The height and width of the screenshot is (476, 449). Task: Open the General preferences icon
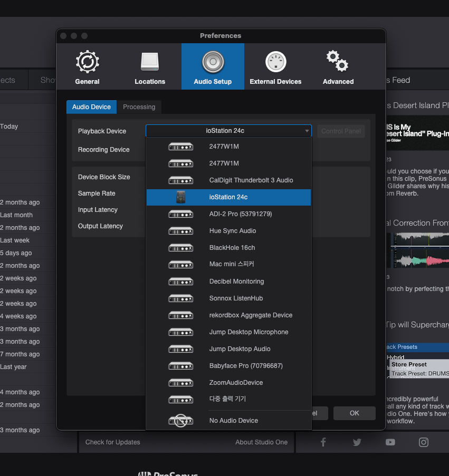click(x=88, y=62)
